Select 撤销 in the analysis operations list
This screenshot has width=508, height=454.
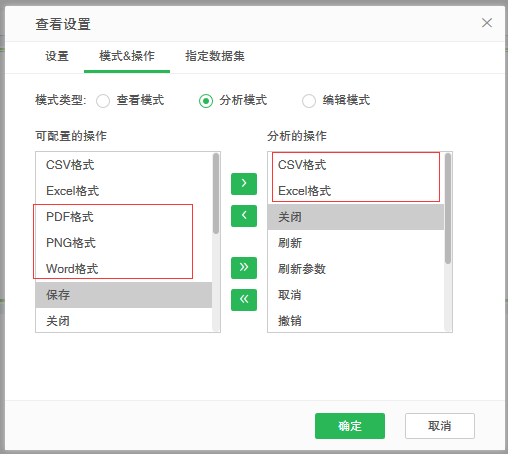356,321
